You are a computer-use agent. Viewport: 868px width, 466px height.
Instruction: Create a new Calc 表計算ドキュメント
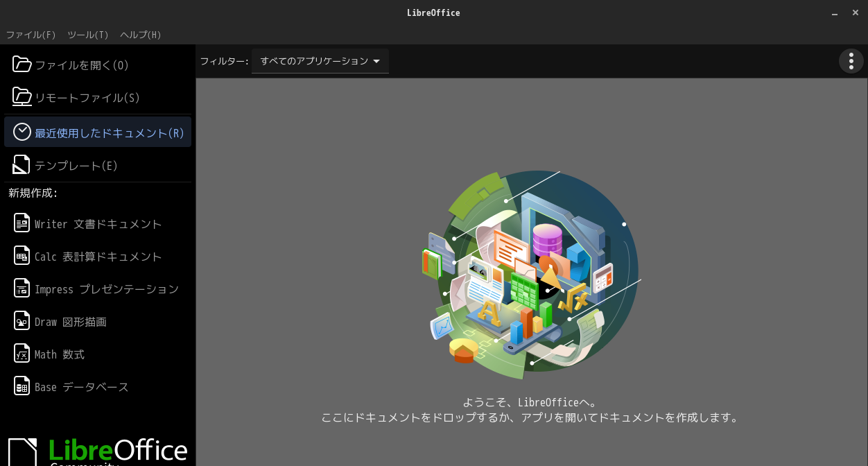[x=98, y=256]
